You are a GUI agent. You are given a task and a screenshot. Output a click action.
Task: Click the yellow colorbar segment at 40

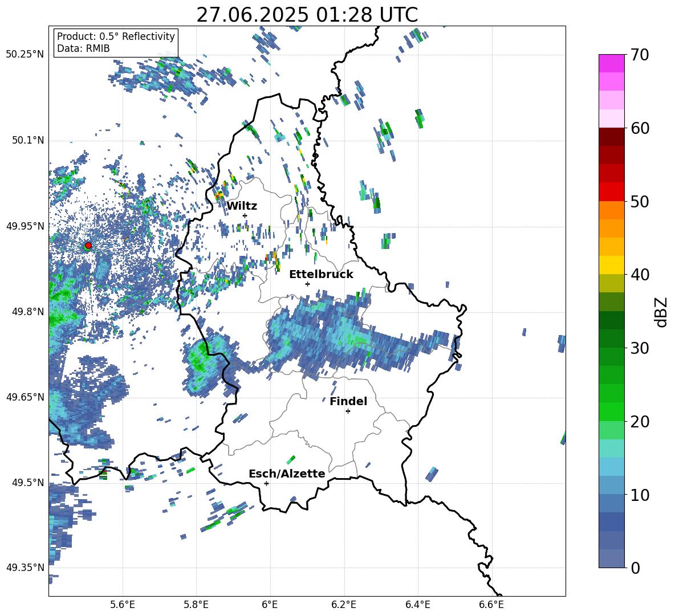(611, 265)
